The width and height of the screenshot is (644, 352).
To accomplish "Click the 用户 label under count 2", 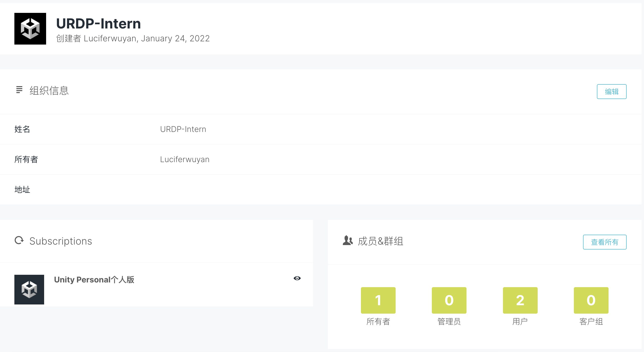I will (x=520, y=321).
